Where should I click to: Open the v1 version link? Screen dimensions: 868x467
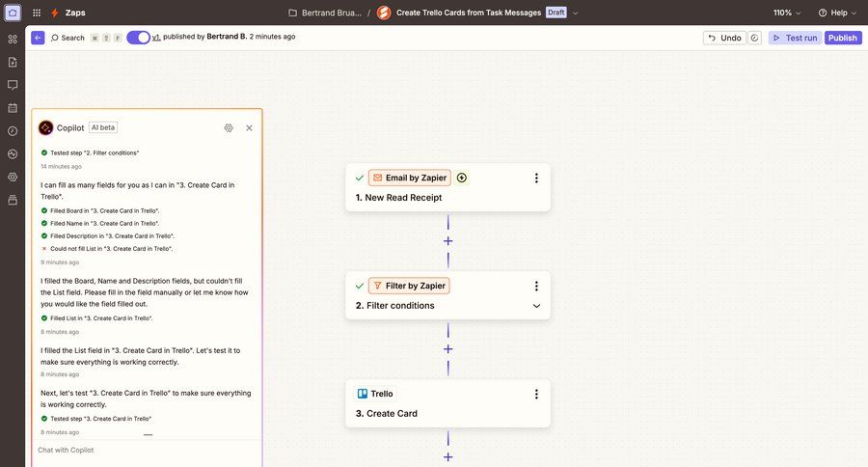[156, 37]
